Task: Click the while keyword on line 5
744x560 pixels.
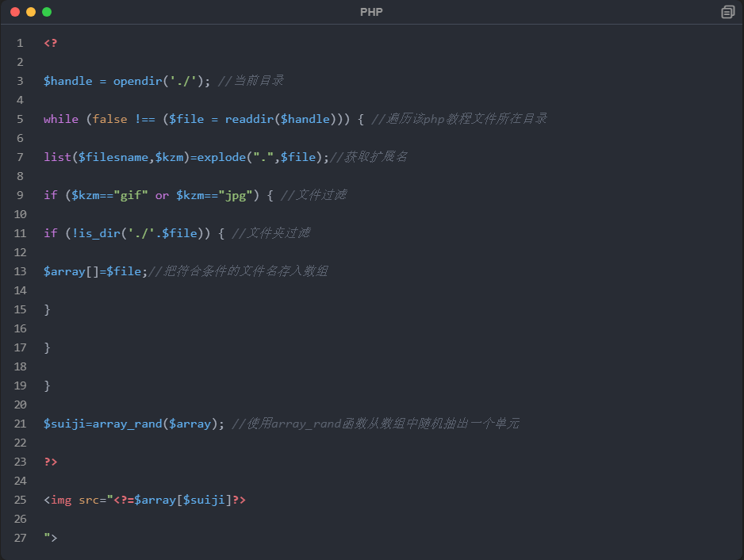Action: [x=61, y=119]
